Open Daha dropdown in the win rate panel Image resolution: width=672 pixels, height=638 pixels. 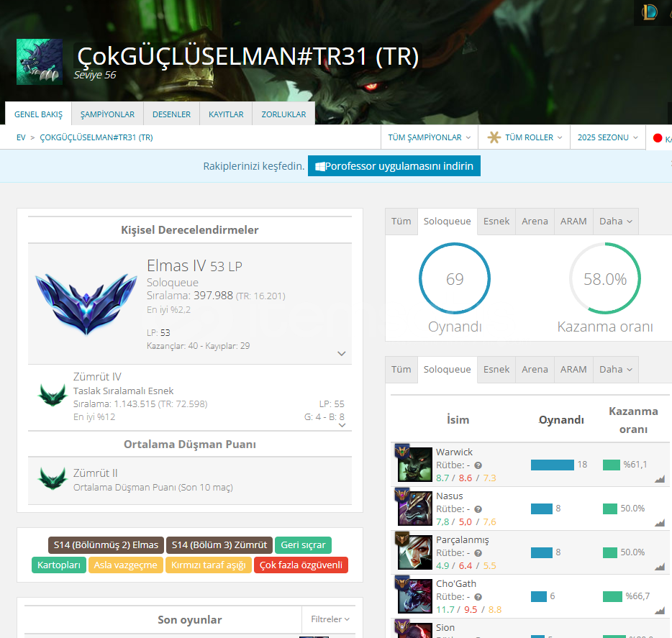(615, 221)
